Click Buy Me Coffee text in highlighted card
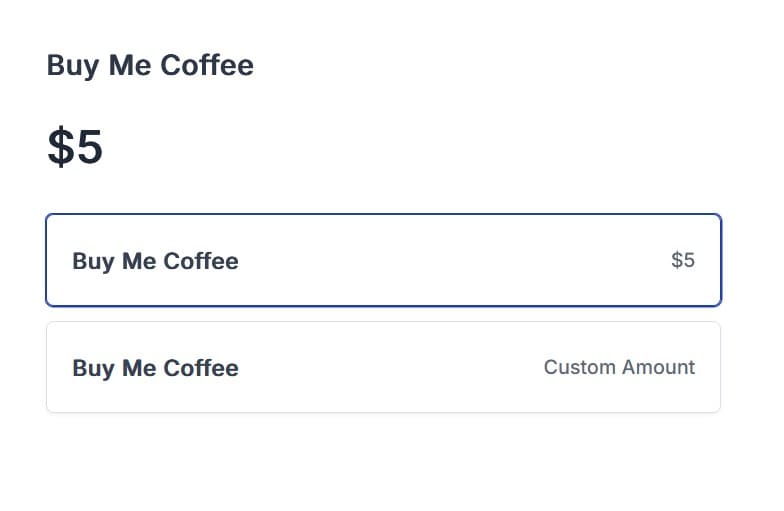 (x=155, y=261)
